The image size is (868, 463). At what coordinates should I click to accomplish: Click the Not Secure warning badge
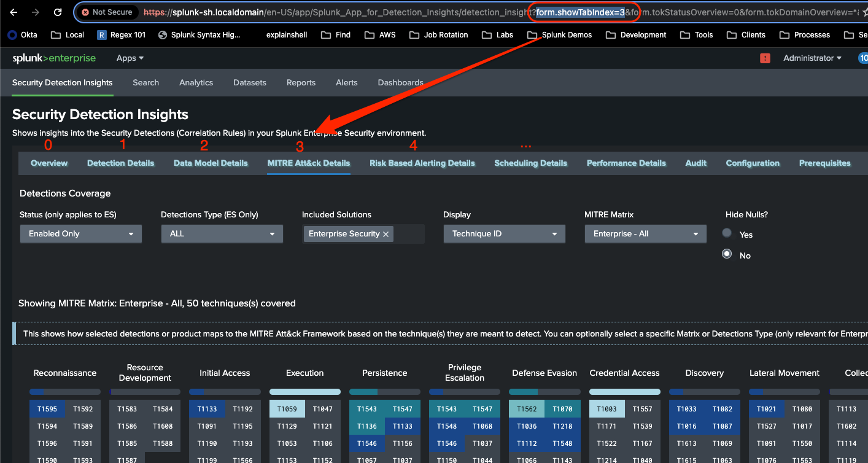tap(107, 12)
